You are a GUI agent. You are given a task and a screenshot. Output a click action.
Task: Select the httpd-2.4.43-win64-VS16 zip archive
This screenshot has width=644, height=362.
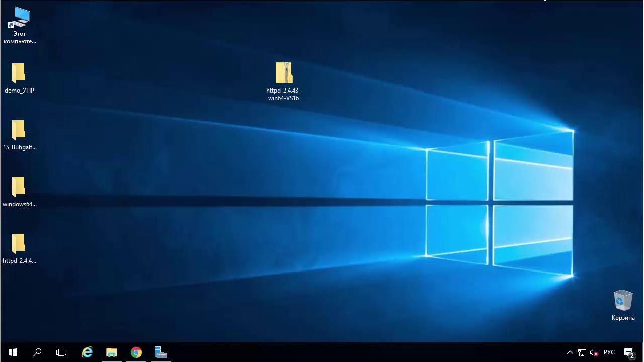[283, 81]
